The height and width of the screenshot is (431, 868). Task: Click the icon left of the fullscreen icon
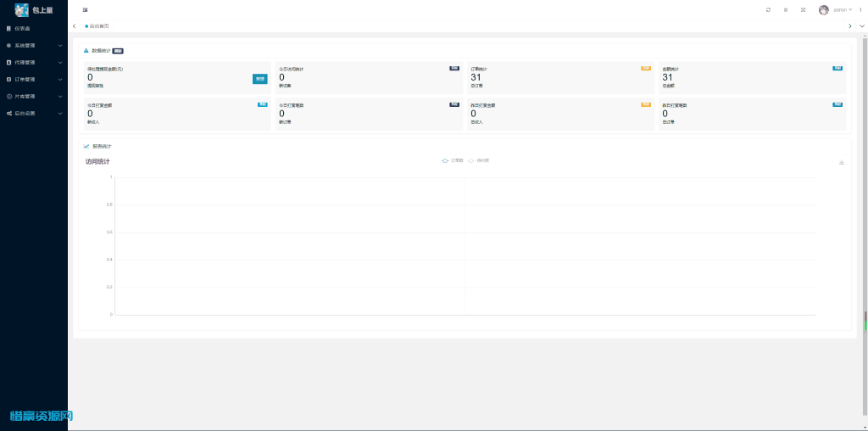click(785, 9)
